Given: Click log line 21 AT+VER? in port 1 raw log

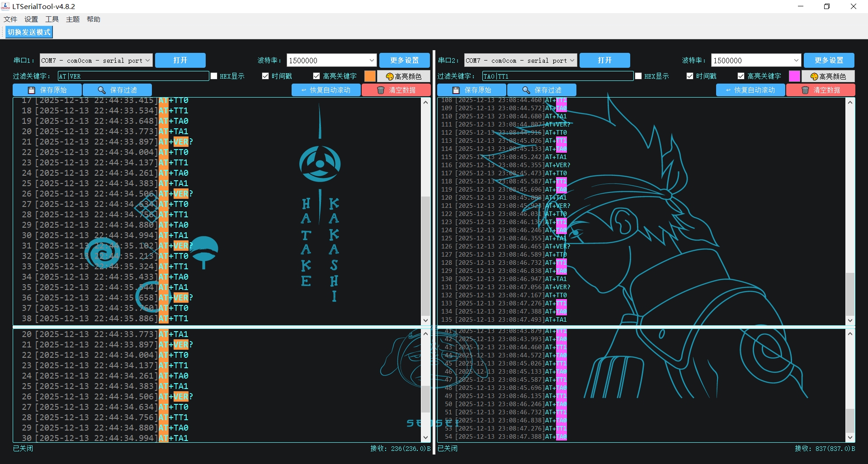Looking at the screenshot, I should [108, 142].
